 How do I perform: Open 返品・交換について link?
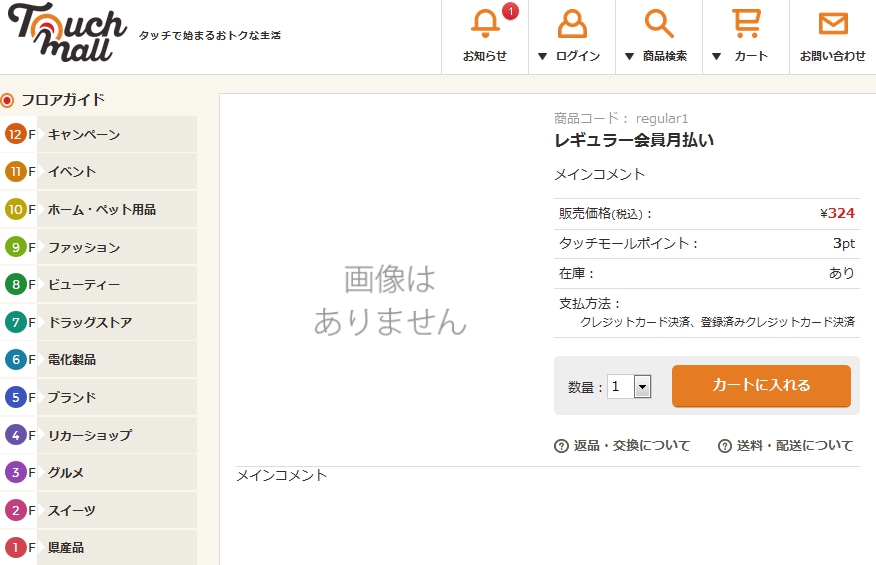tap(632, 446)
